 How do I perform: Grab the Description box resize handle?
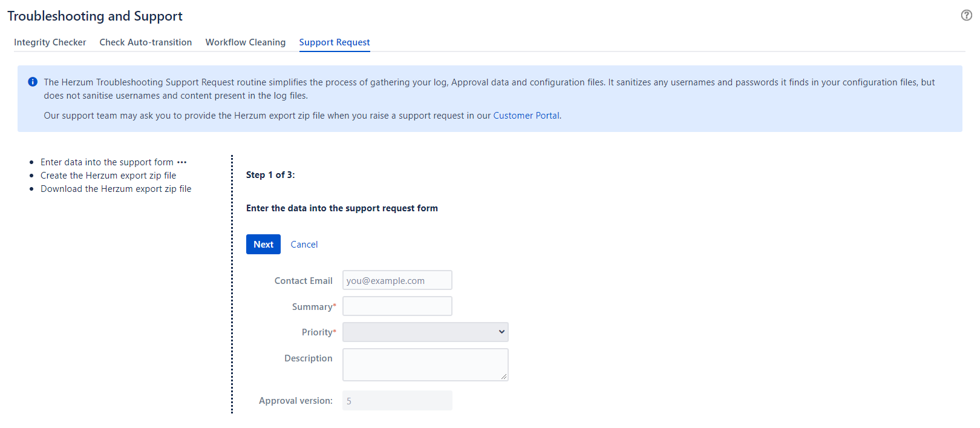tap(503, 377)
